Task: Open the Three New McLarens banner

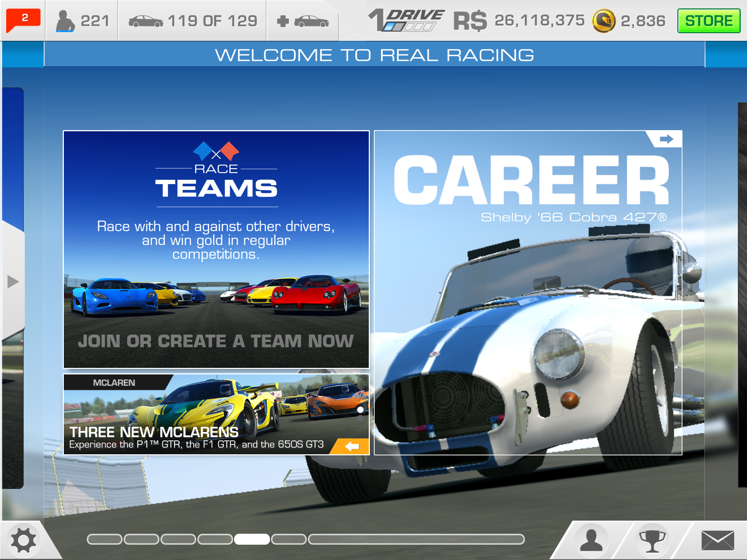Action: point(216,414)
